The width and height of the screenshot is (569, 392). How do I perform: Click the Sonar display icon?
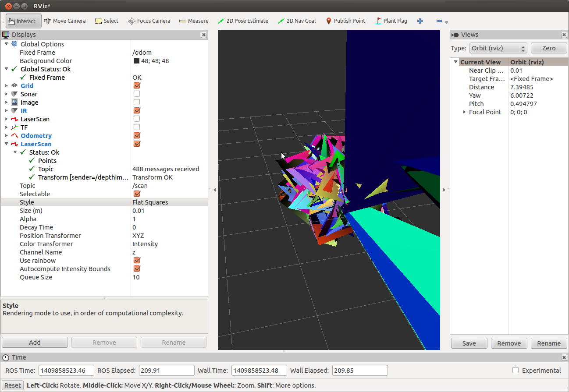point(14,94)
